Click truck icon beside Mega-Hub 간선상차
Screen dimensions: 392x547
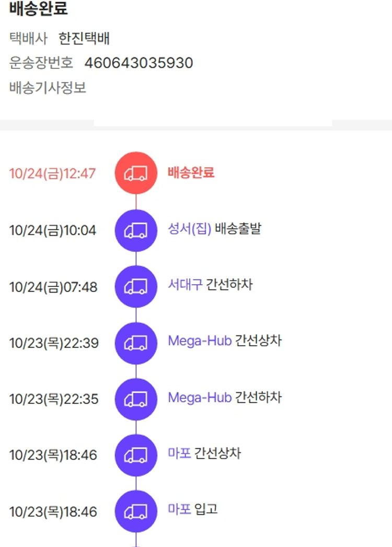(136, 343)
